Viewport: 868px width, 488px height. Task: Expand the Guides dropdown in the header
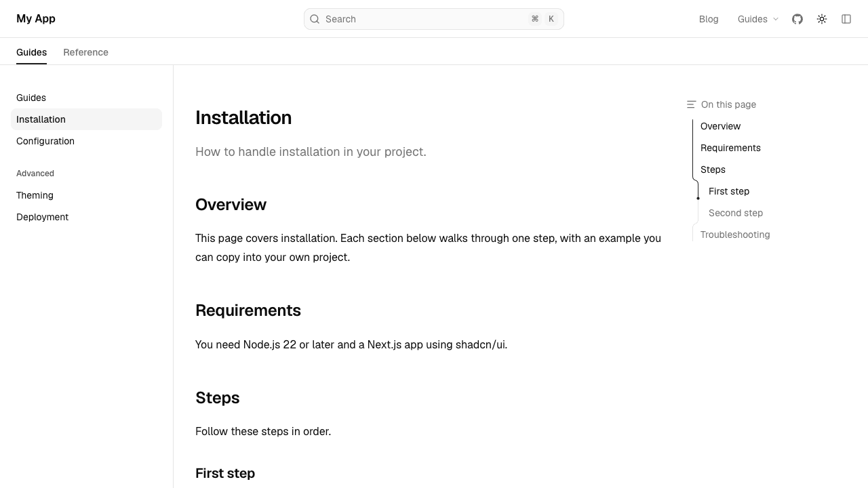pos(758,19)
